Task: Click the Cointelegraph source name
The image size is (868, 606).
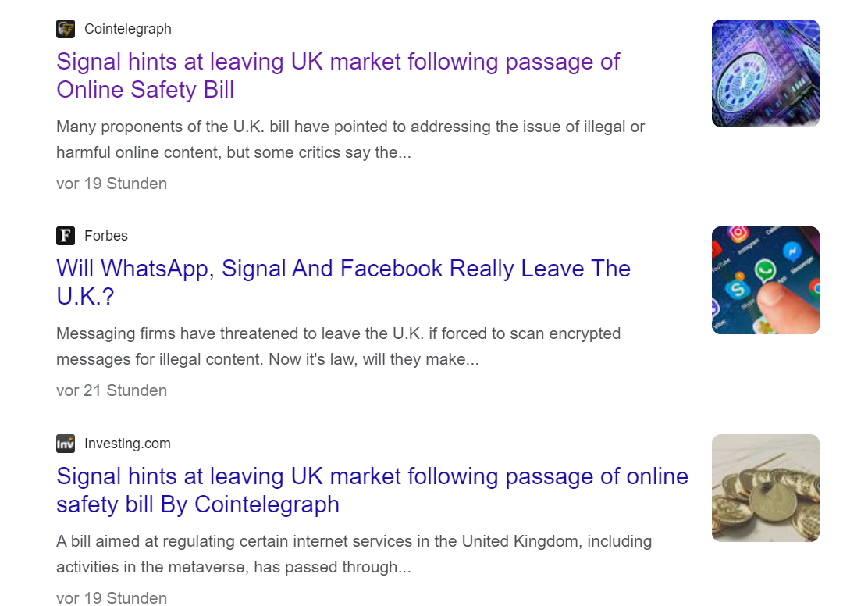Action: click(128, 29)
